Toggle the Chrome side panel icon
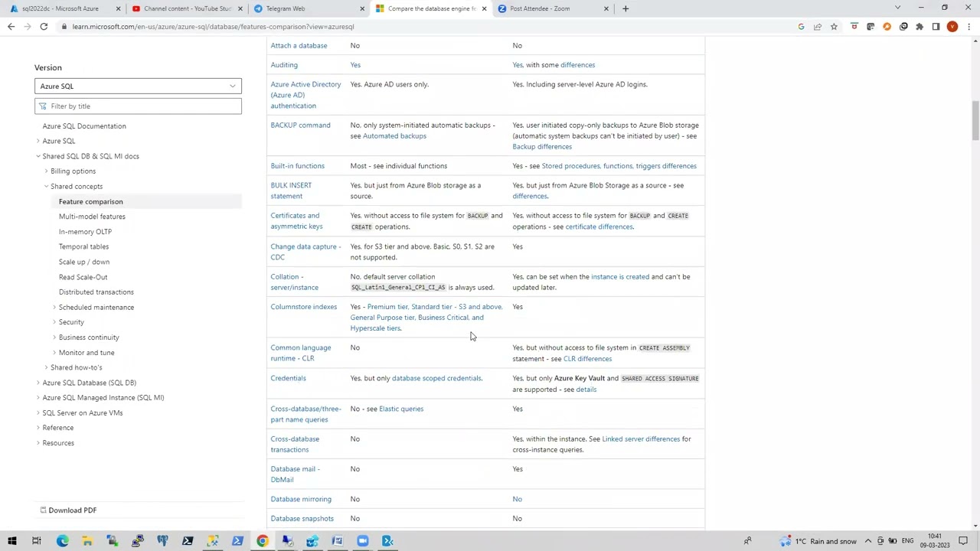The width and height of the screenshot is (980, 551). click(936, 27)
